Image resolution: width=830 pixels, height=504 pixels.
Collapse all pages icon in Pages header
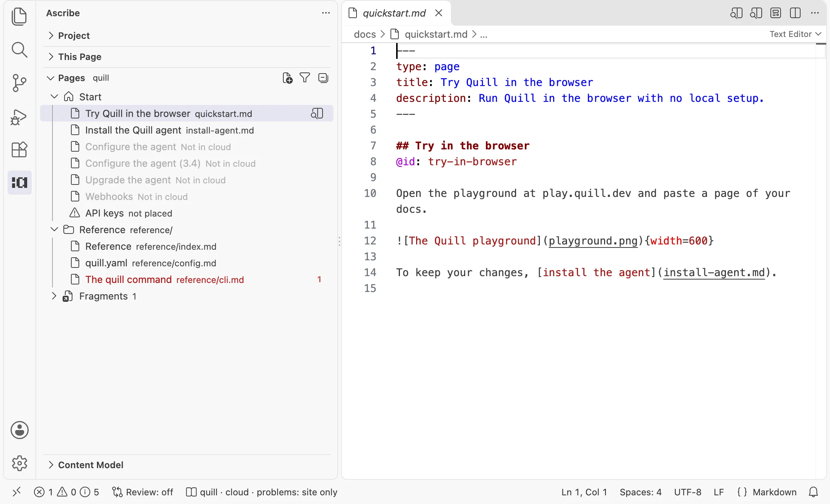[x=323, y=78]
